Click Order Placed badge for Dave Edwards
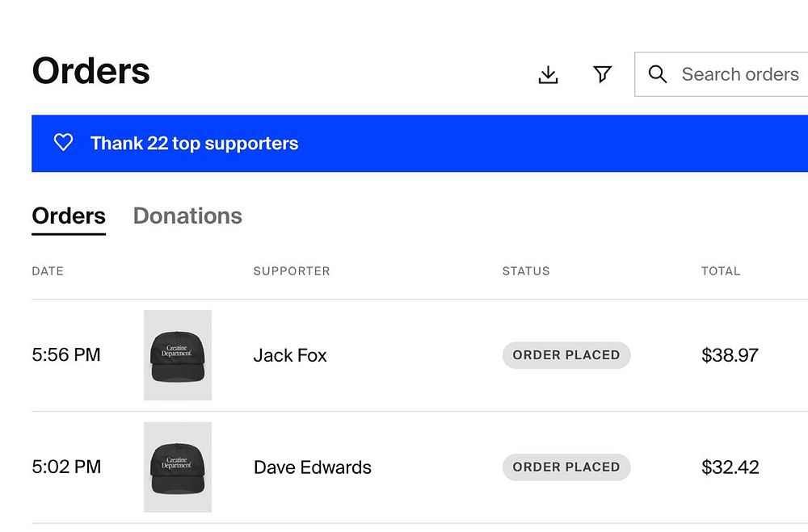The image size is (808, 532). tap(566, 467)
